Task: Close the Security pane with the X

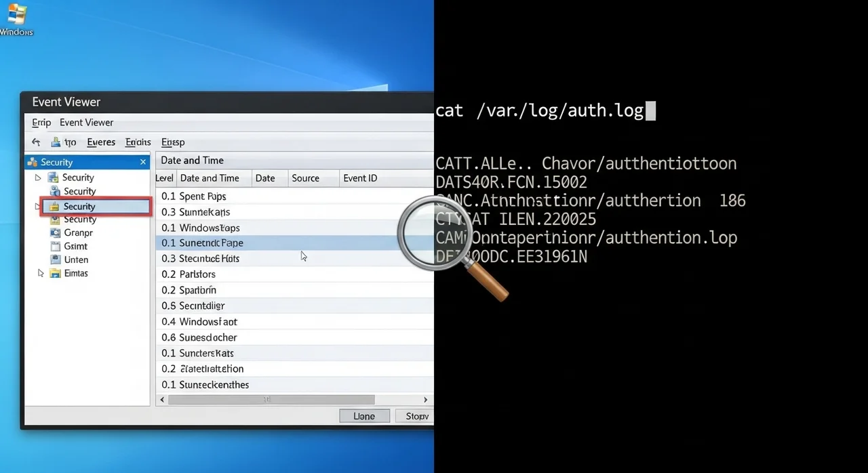Action: [x=143, y=162]
